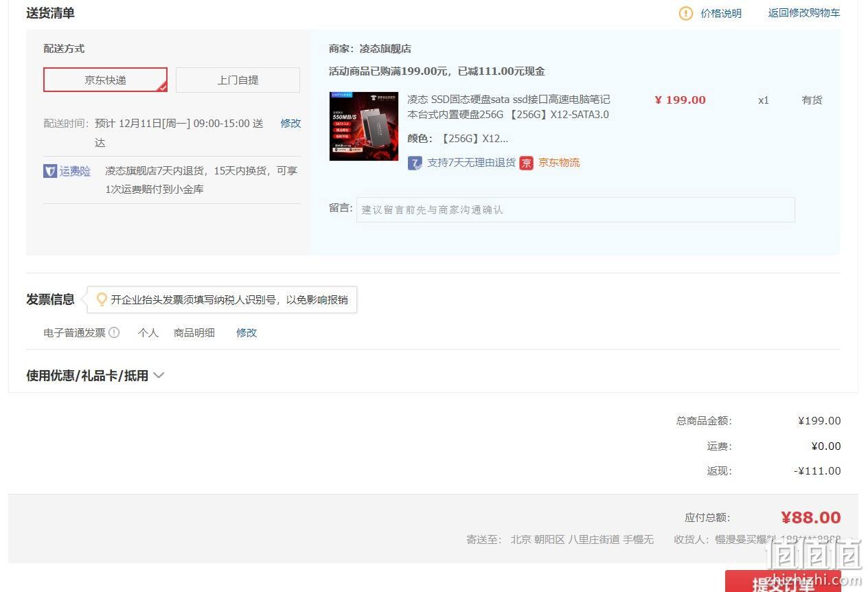
Task: Click 颜色：【256G】X12... attribute text
Action: 458,139
